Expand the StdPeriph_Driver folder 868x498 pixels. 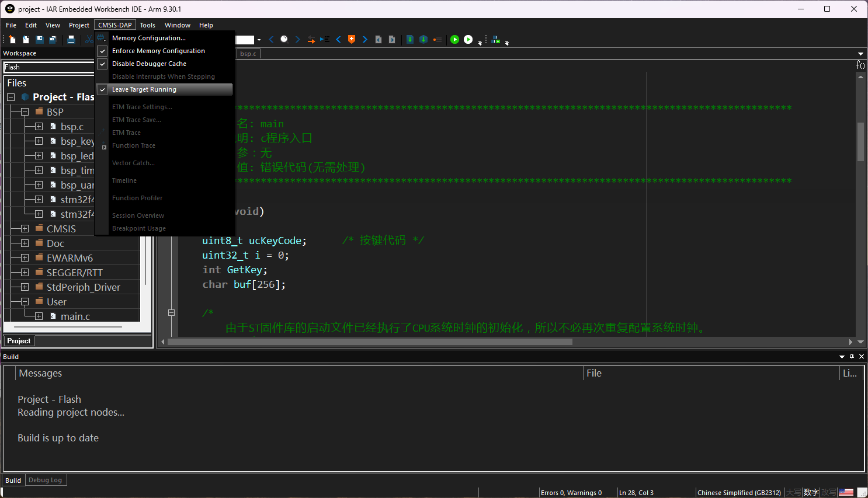(x=25, y=287)
